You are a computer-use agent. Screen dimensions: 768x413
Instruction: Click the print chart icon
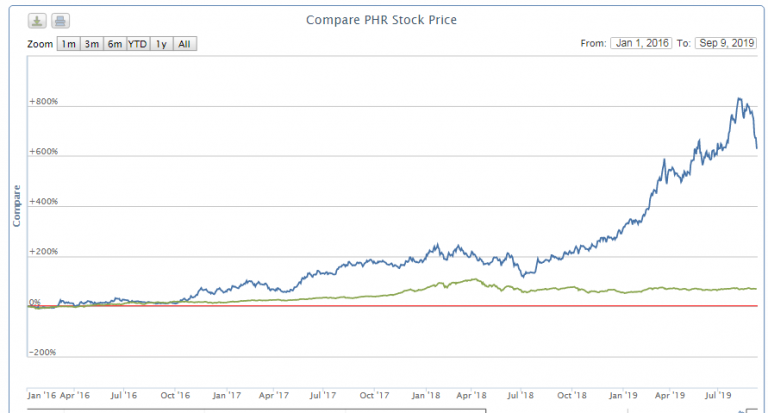[60, 21]
